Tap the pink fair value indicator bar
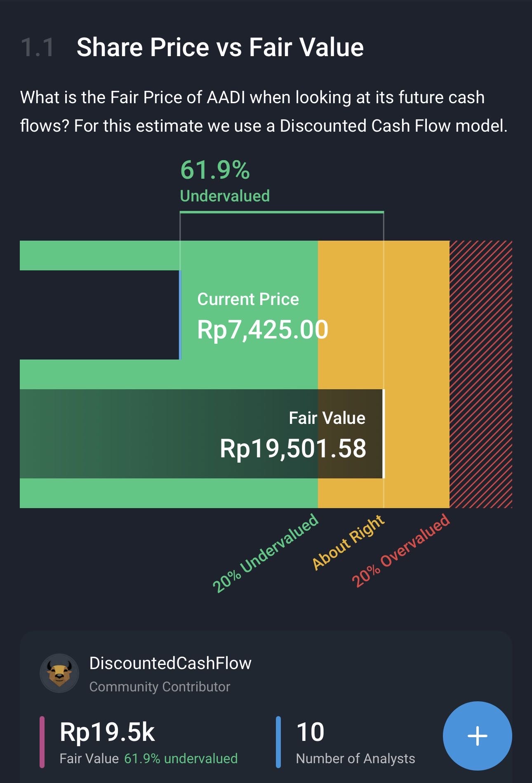Viewport: 532px width, 783px height. pyautogui.click(x=42, y=742)
